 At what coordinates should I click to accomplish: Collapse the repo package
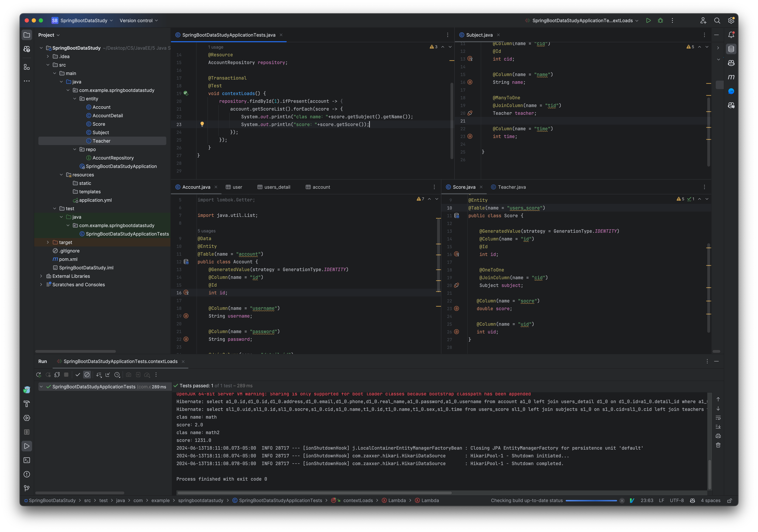click(x=75, y=149)
